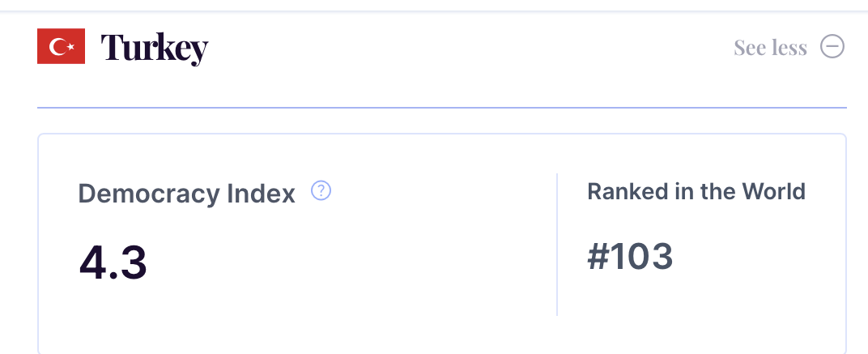This screenshot has width=868, height=354.
Task: Select the 4.3 democracy score value
Action: [x=113, y=262]
